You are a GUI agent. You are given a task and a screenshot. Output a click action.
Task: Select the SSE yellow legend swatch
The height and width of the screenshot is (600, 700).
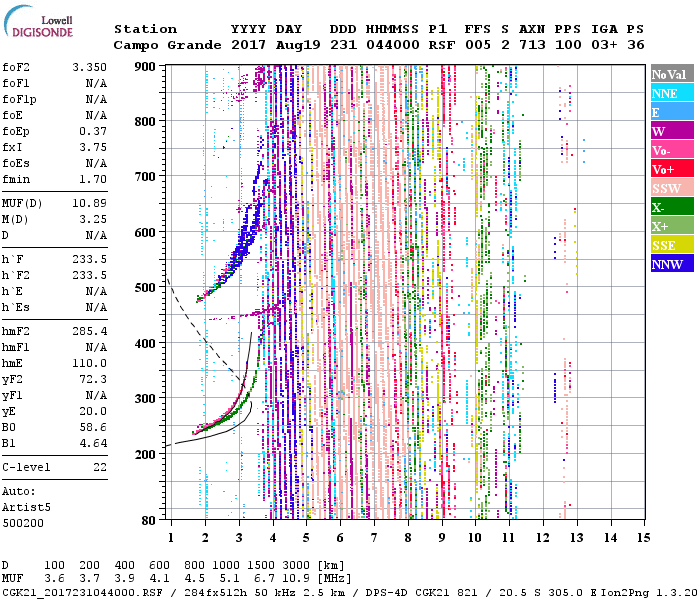tap(672, 245)
